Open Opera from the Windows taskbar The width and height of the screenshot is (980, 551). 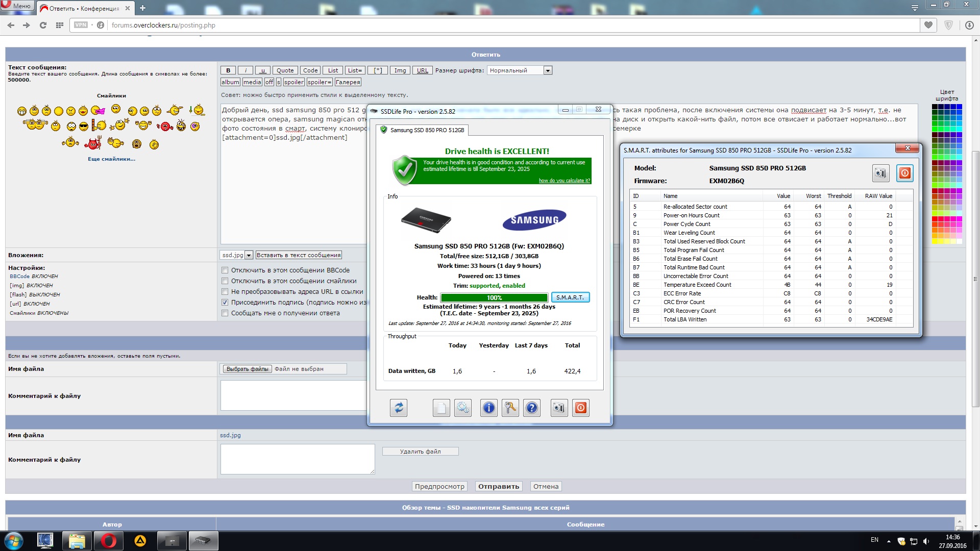pyautogui.click(x=108, y=541)
